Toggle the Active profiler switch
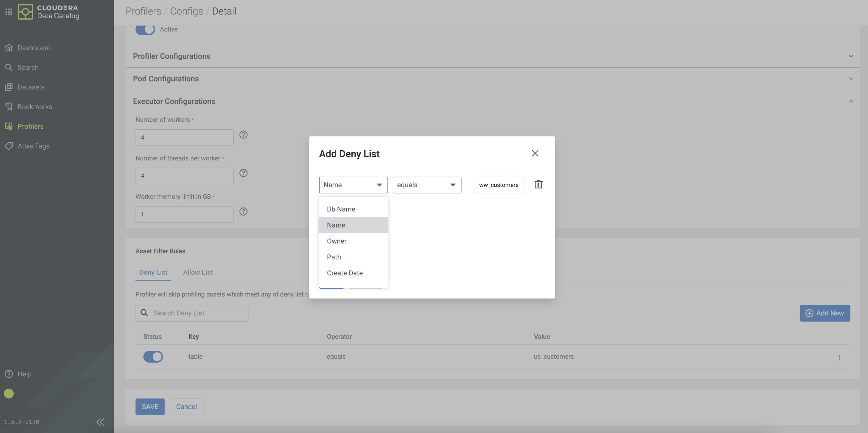 click(145, 29)
